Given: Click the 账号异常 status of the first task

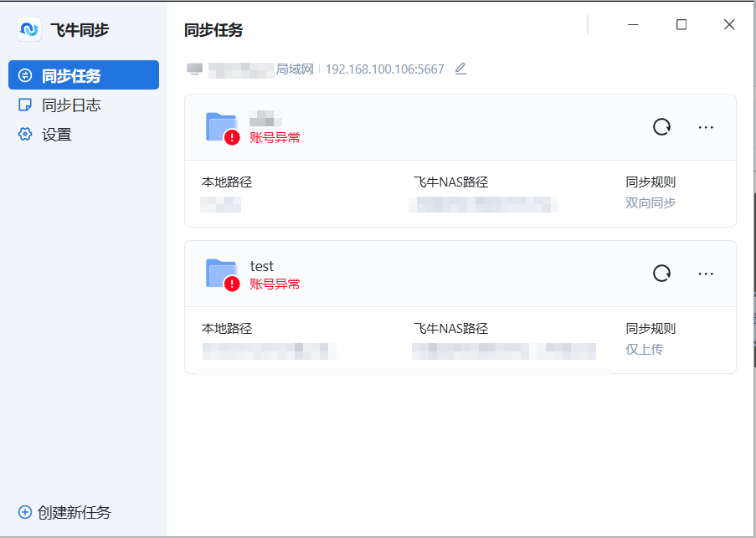Looking at the screenshot, I should click(275, 138).
